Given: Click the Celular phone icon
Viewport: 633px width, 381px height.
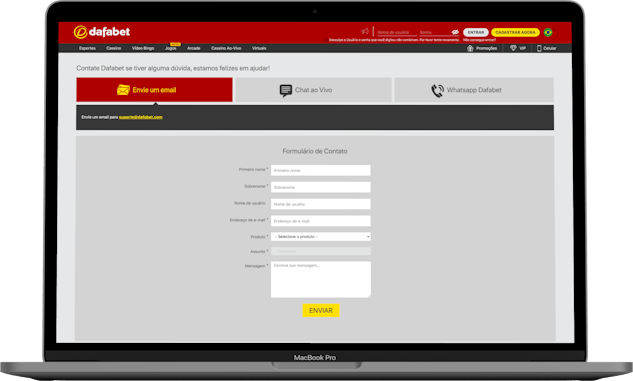Looking at the screenshot, I should tap(539, 48).
